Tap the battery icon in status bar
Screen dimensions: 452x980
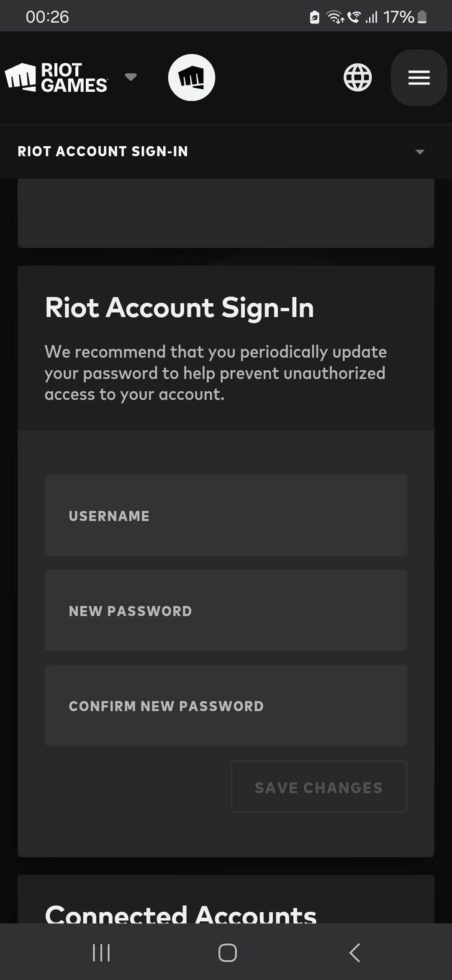click(x=422, y=17)
